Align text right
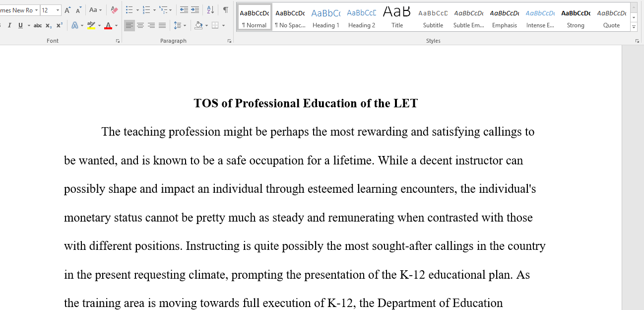 click(x=151, y=25)
